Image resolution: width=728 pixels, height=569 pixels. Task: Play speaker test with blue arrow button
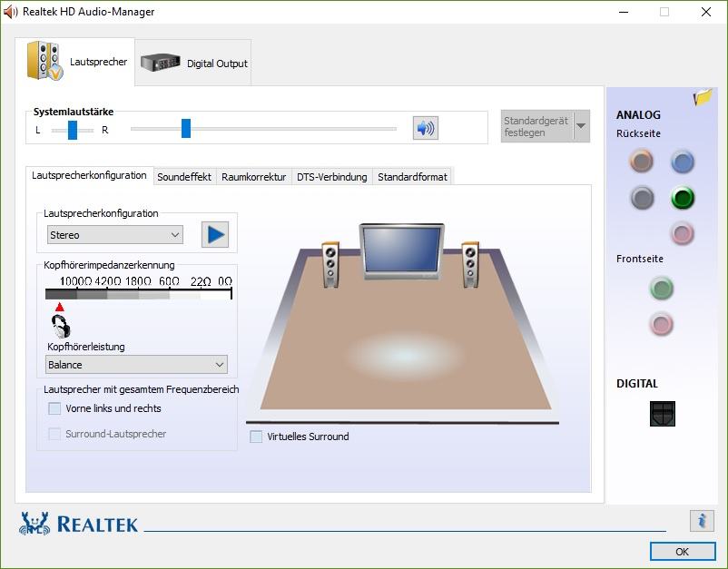(x=215, y=234)
